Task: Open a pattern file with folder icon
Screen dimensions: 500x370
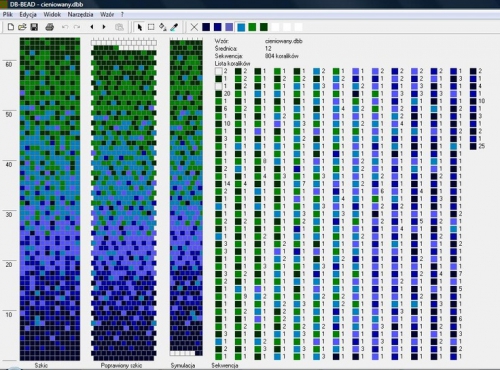Action: (x=22, y=27)
